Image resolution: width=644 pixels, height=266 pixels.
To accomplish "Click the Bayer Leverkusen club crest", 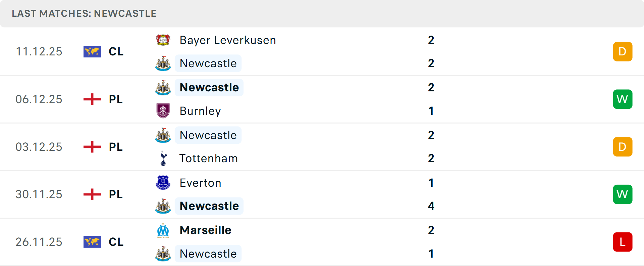I will 163,40.
